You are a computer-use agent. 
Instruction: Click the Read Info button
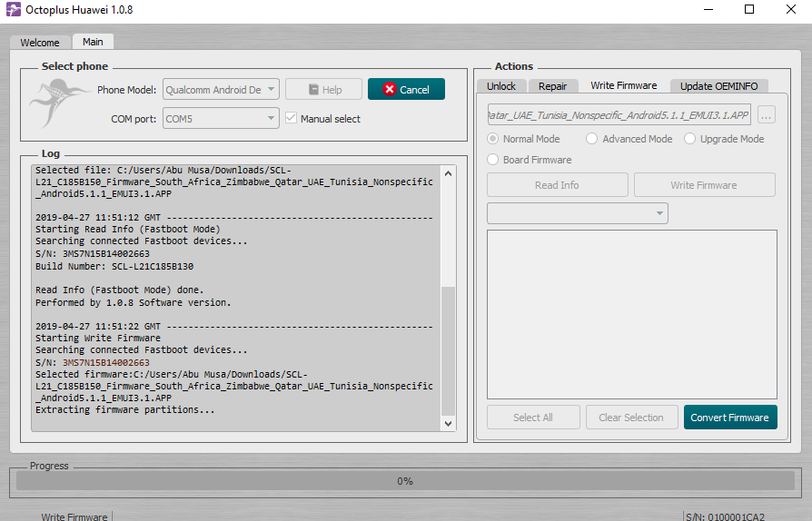[557, 184]
